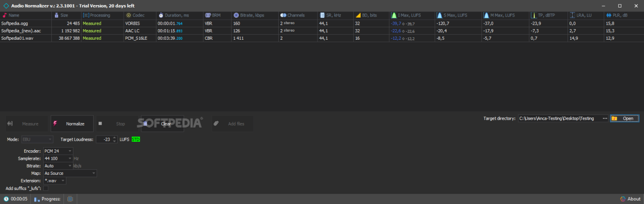
Task: Sort by the Size column header
Action: (66, 16)
